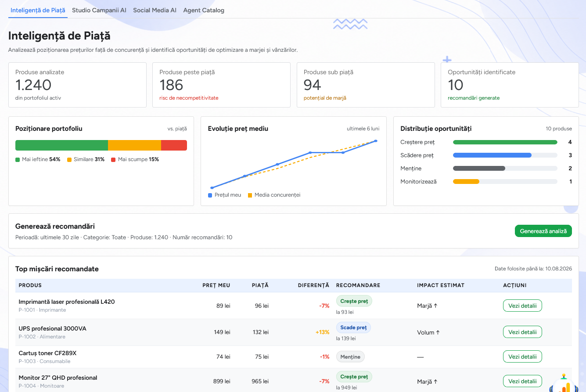This screenshot has width=586, height=392.
Task: Click the ACȚIUNI column header
Action: [x=515, y=285]
